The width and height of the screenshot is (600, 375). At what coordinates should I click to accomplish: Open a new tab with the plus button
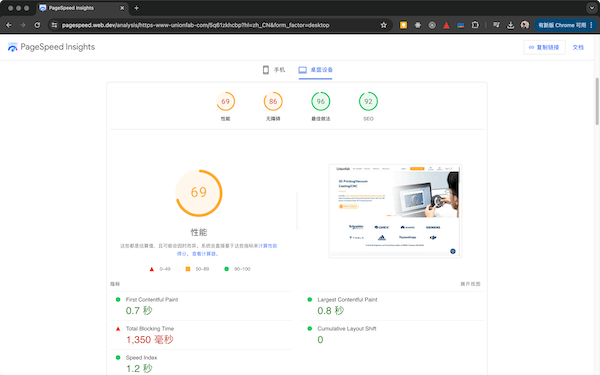tap(137, 8)
